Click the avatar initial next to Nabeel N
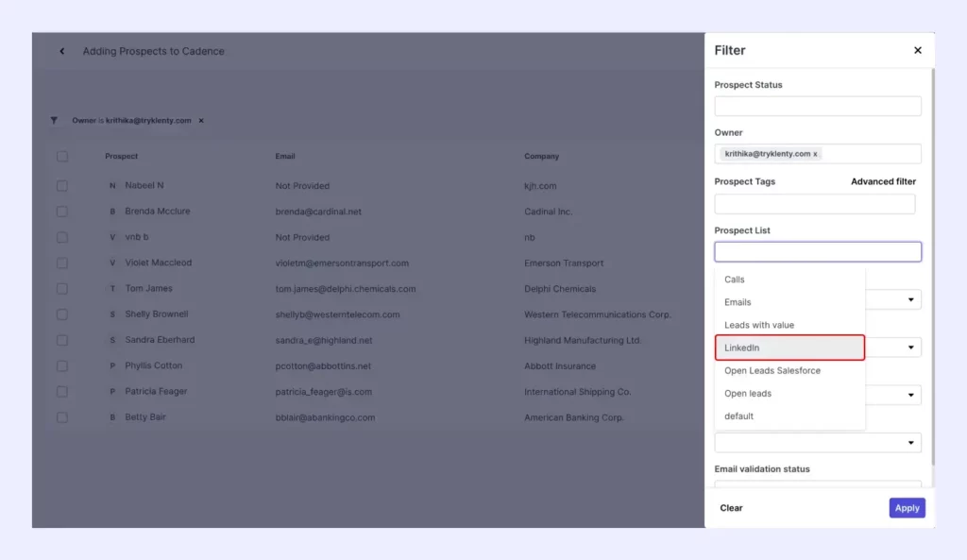The height and width of the screenshot is (560, 967). [x=112, y=186]
